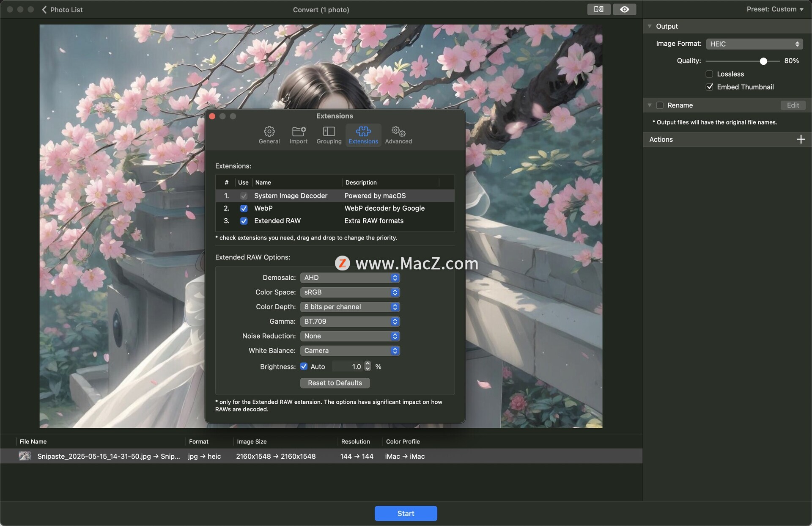Viewport: 812px width, 526px height.
Task: Open the Color Depth dropdown
Action: pos(350,307)
